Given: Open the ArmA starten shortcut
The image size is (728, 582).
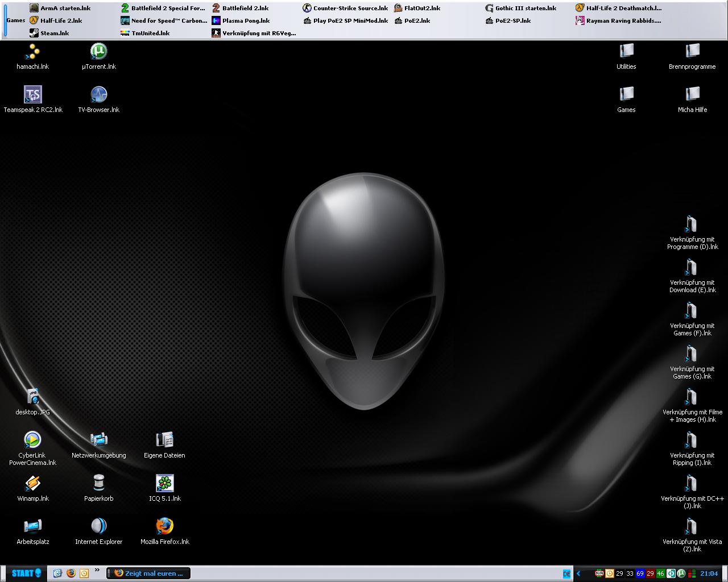Looking at the screenshot, I should click(60, 8).
